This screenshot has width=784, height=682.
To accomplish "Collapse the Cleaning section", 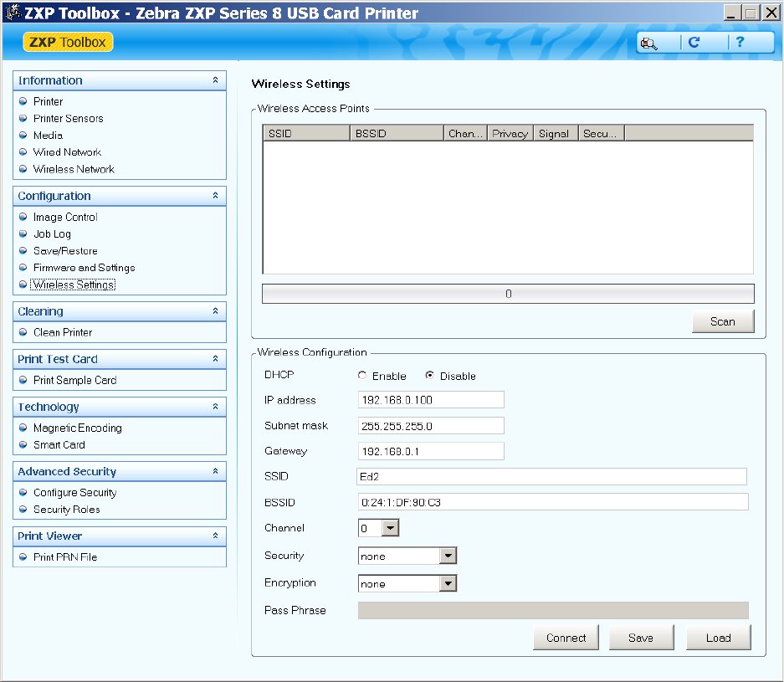I will coord(215,311).
